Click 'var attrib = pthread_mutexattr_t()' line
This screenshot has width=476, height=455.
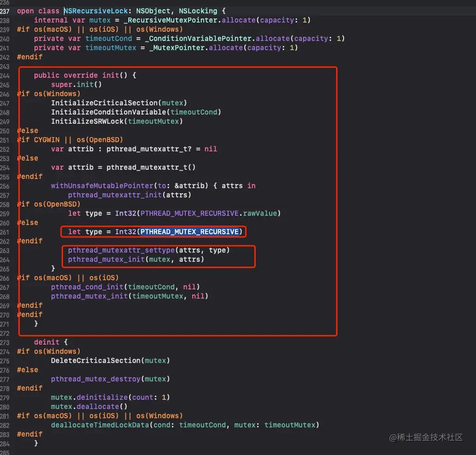(x=123, y=167)
